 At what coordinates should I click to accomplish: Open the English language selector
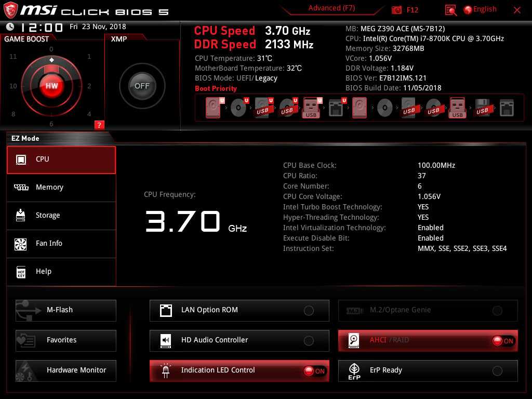[481, 9]
